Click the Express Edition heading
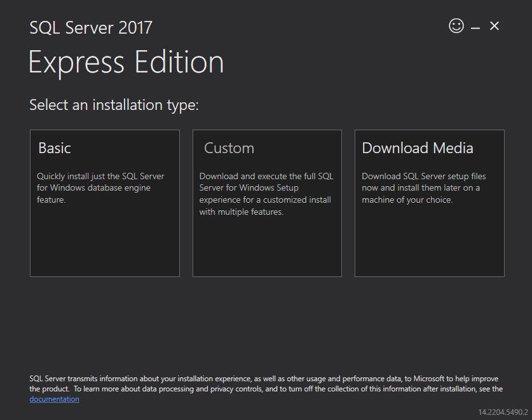 click(x=126, y=62)
